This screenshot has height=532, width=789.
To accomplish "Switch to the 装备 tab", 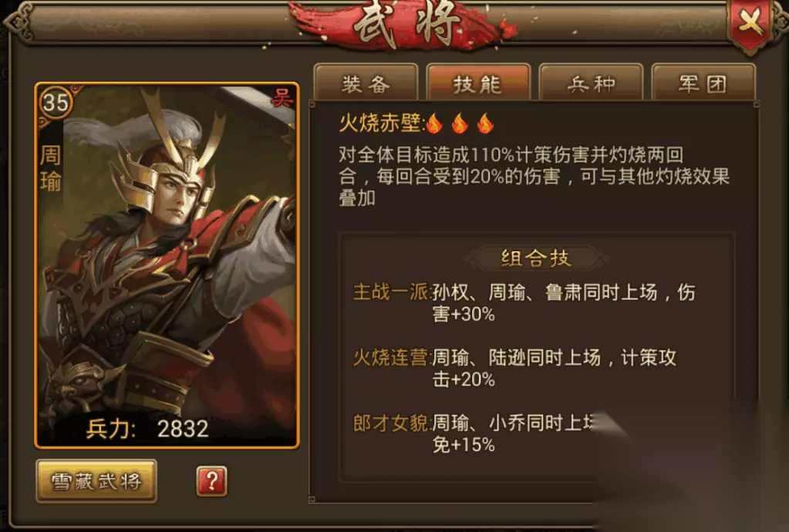I will click(366, 83).
